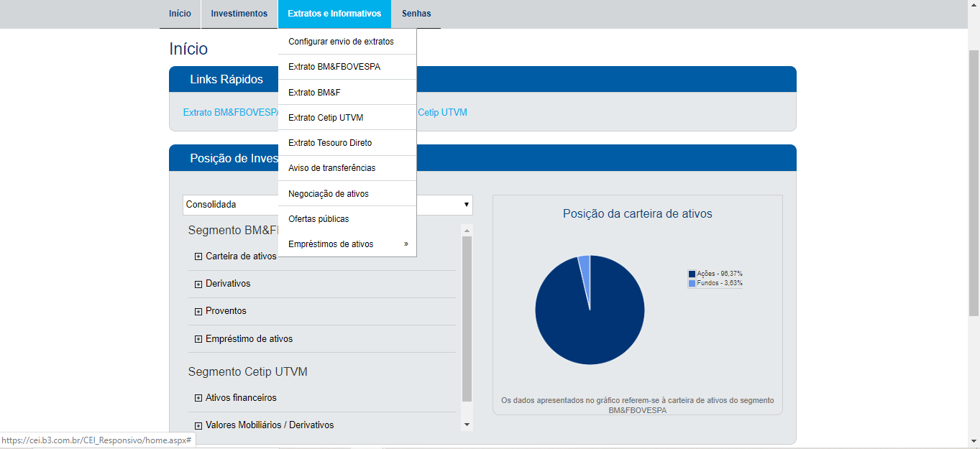Viewport: 980px width, 449px height.
Task: Expand Valores Mobiliários / Derivativos plus icon
Action: point(198,425)
